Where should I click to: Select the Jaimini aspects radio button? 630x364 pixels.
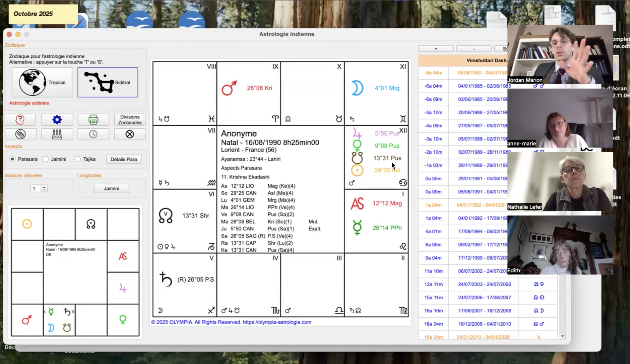[x=45, y=159]
